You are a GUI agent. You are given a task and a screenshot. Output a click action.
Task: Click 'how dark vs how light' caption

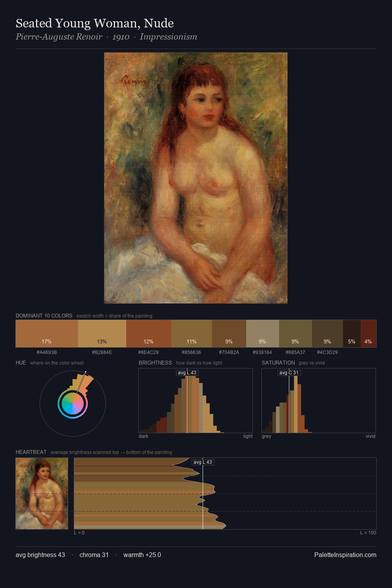199,363
